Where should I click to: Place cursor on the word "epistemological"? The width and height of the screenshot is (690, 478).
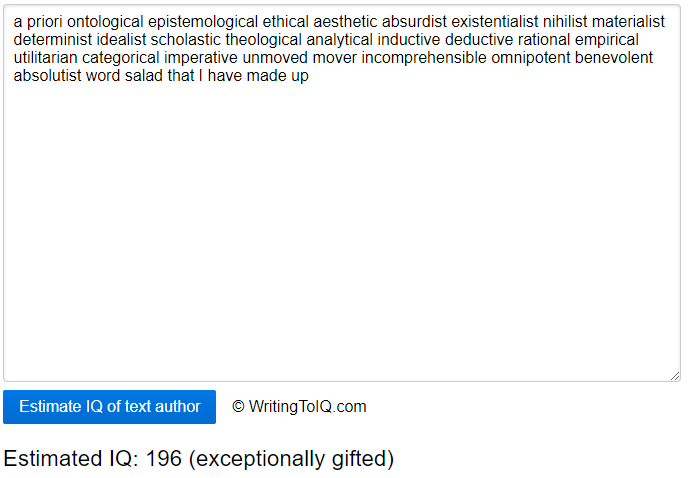203,22
